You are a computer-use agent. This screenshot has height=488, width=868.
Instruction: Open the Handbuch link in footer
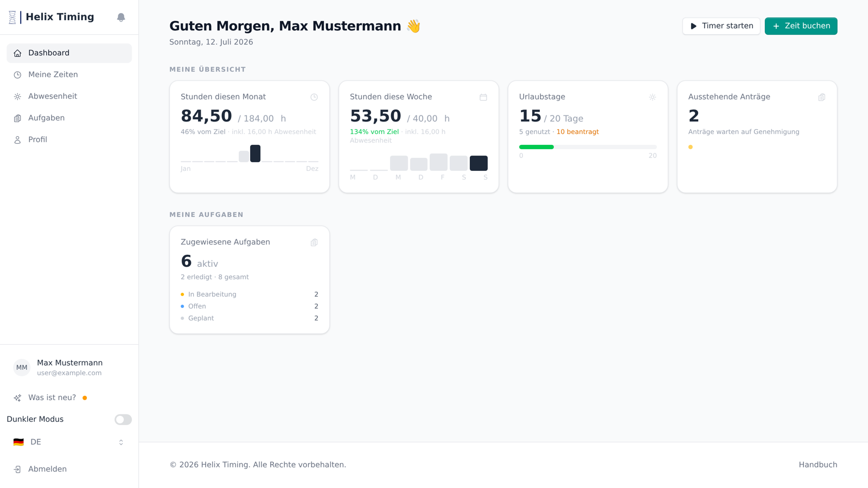click(x=818, y=465)
